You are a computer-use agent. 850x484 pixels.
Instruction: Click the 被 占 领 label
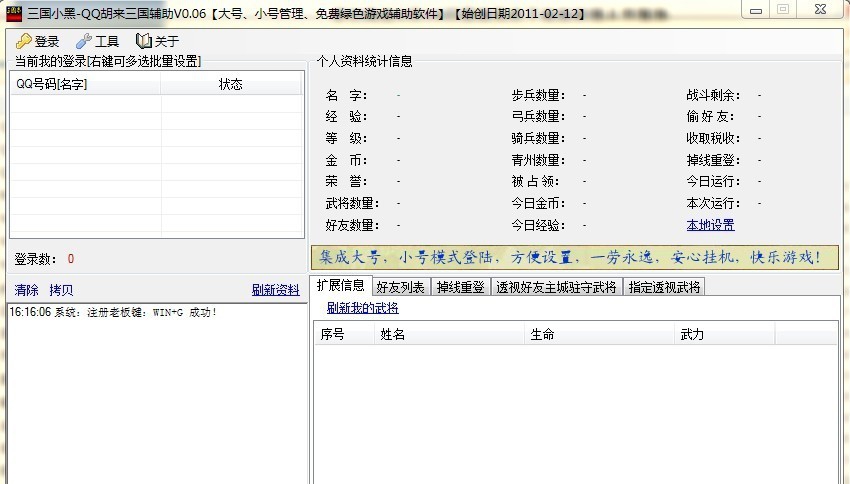(x=536, y=181)
